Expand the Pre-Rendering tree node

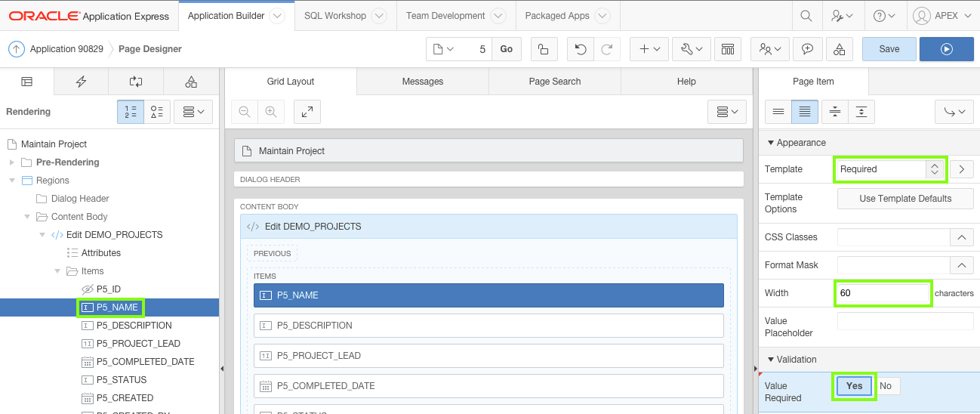point(12,162)
